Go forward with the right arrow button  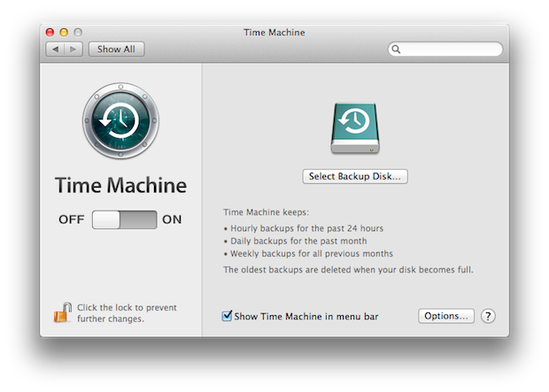pos(73,49)
